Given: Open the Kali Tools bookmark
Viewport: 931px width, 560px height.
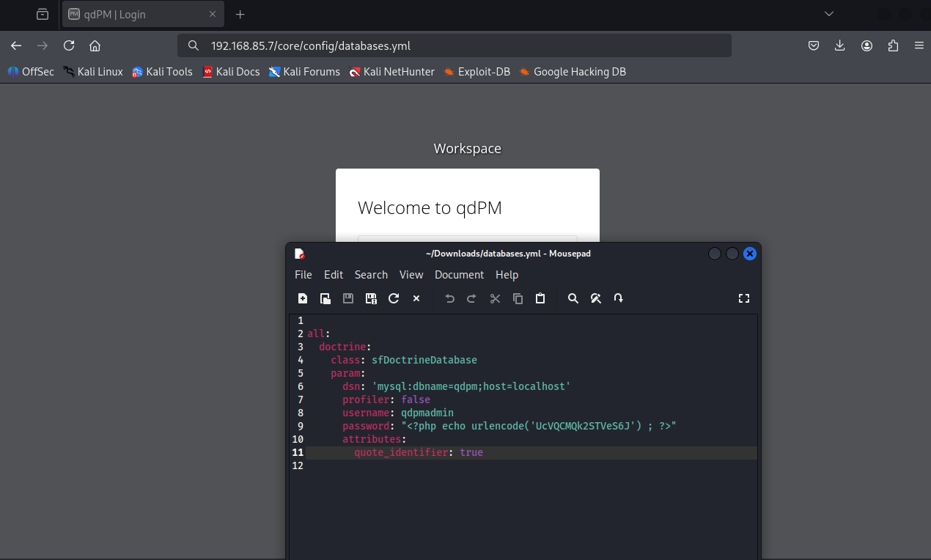Looking at the screenshot, I should click(x=162, y=72).
